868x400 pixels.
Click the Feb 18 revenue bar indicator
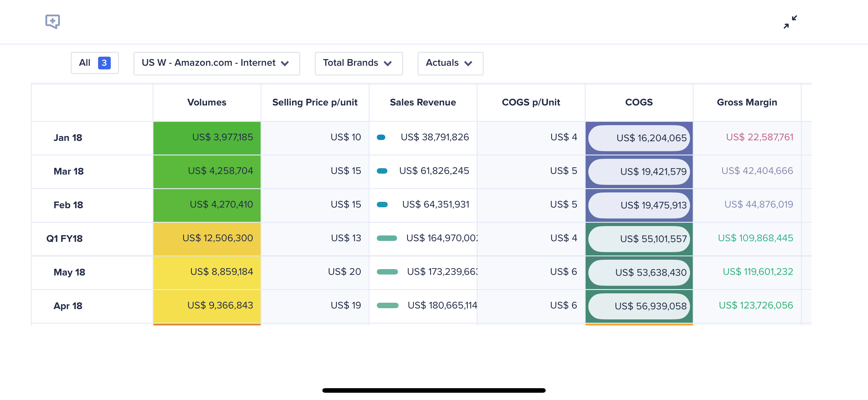[x=382, y=204]
